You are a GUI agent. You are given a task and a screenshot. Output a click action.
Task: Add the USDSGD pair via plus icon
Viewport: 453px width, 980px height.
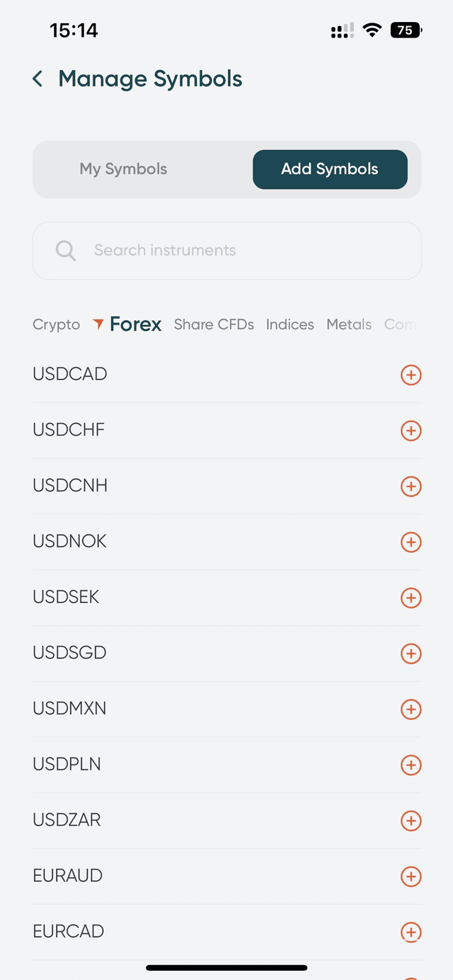tap(411, 653)
